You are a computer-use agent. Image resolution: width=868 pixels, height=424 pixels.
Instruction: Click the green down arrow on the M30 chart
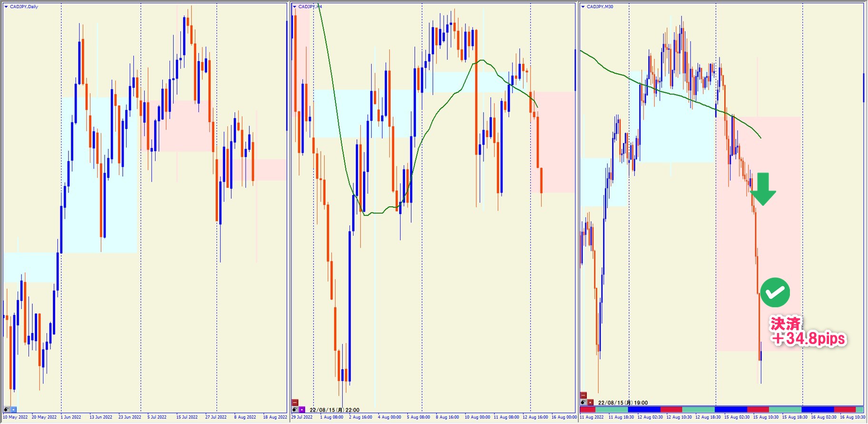763,189
